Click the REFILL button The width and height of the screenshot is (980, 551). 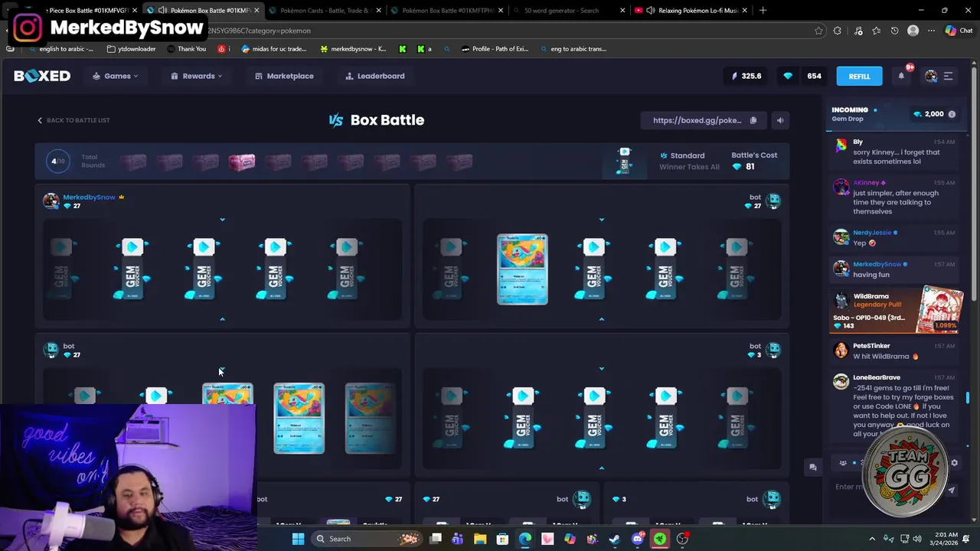click(x=859, y=76)
